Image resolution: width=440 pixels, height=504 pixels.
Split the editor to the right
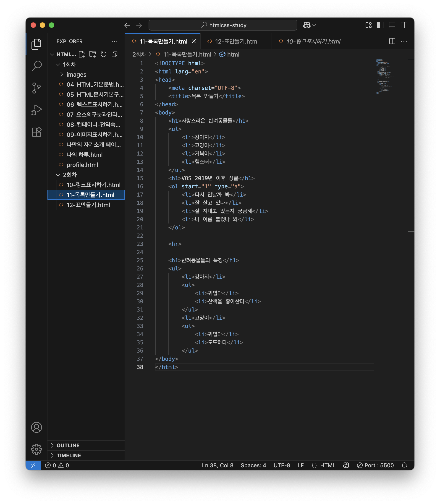[x=392, y=41]
